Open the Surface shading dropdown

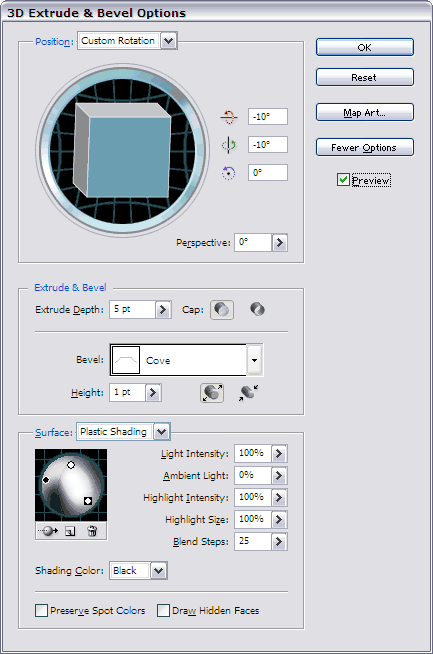pyautogui.click(x=161, y=432)
